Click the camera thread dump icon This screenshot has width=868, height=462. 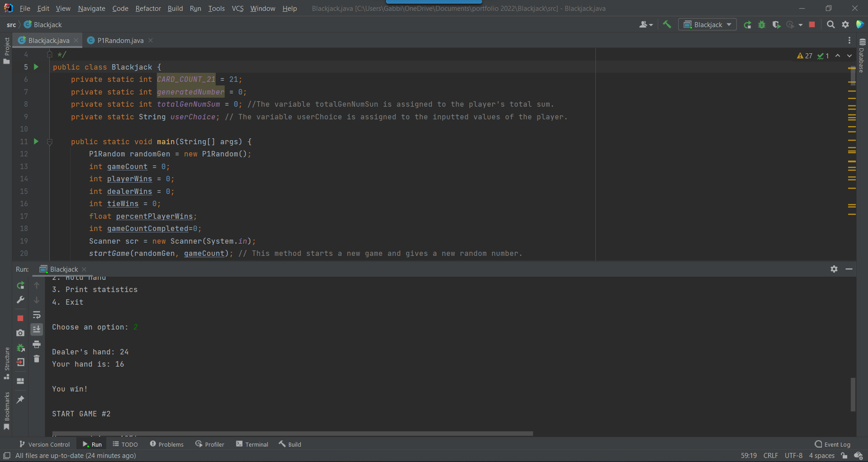point(20,333)
